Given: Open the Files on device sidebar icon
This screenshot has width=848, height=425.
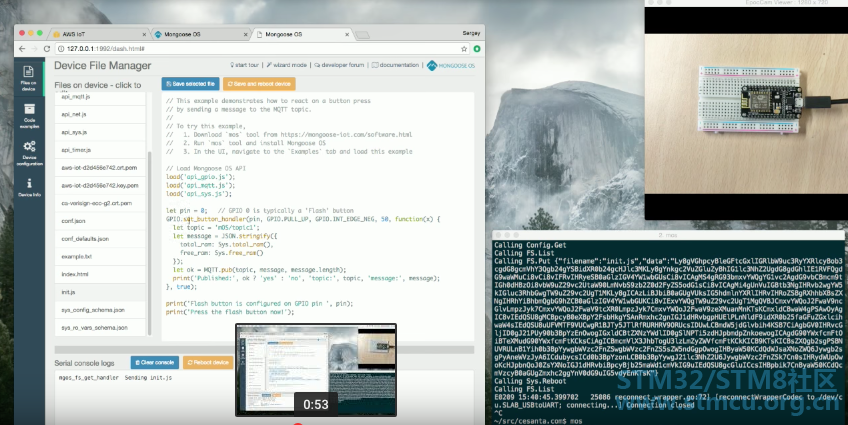Looking at the screenshot, I should pos(29,78).
